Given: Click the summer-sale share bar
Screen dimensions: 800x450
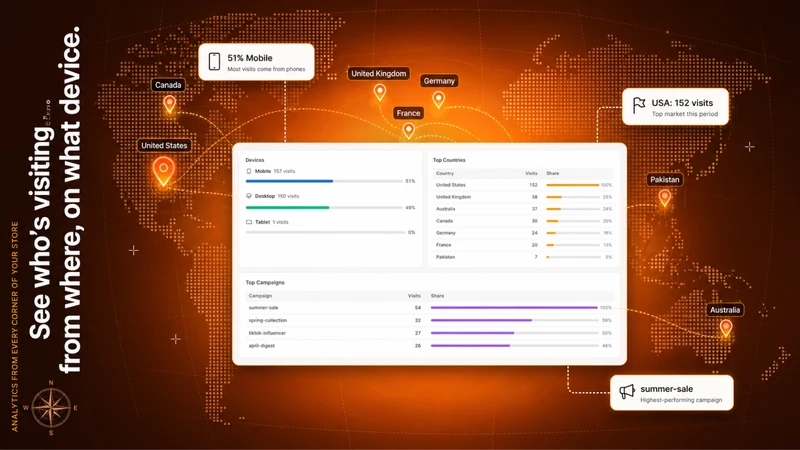Looking at the screenshot, I should [514, 308].
